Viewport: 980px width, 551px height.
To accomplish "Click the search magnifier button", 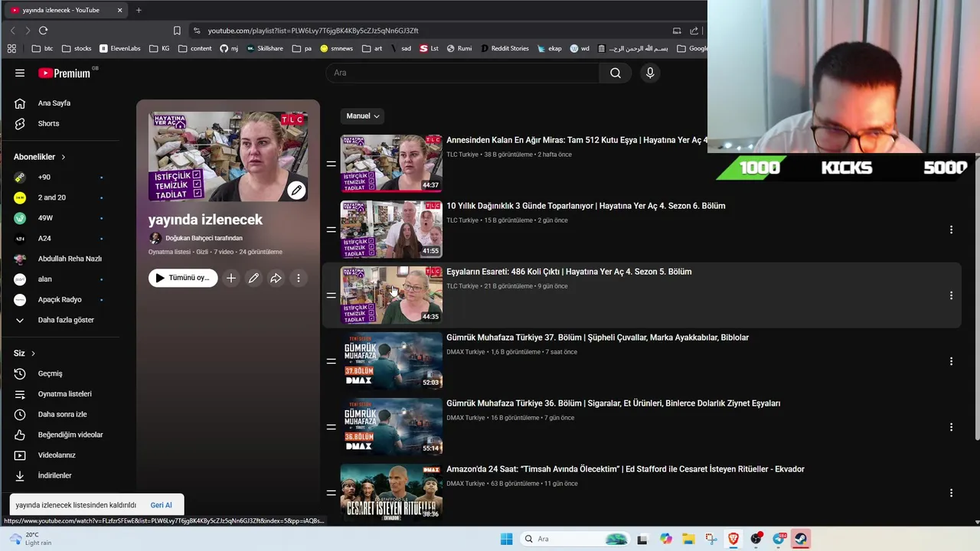I will click(616, 73).
